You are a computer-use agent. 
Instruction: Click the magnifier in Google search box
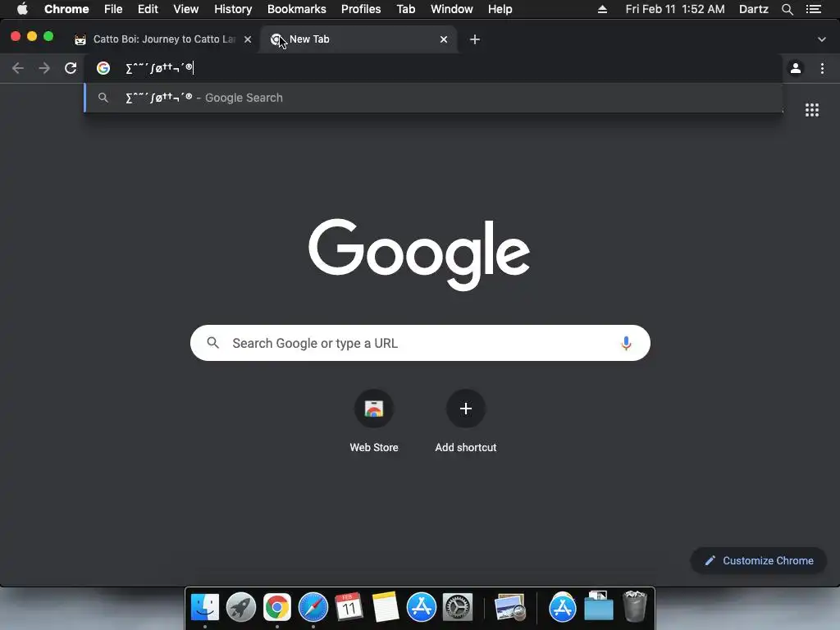[212, 343]
